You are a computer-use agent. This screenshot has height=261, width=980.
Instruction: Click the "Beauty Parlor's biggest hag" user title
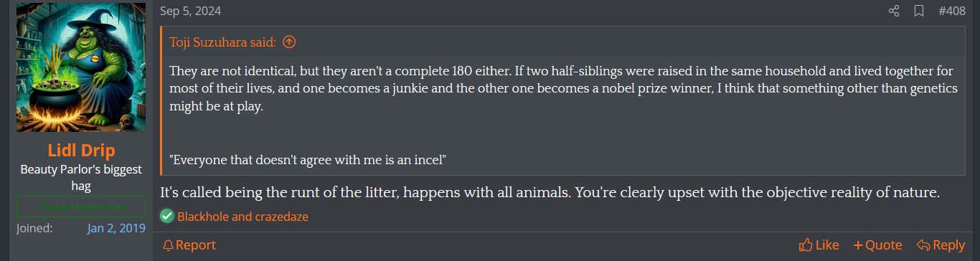[81, 178]
